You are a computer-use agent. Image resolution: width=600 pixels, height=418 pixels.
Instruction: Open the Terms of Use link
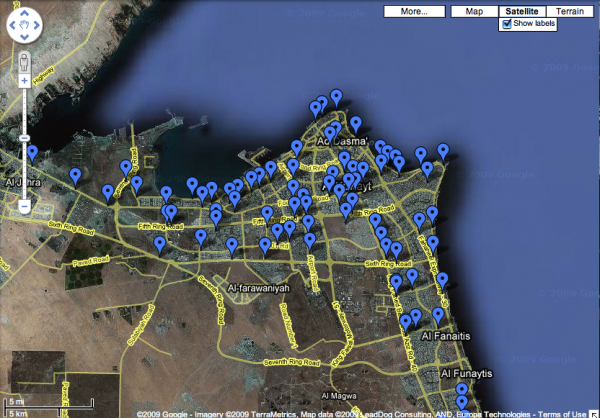pos(562,414)
